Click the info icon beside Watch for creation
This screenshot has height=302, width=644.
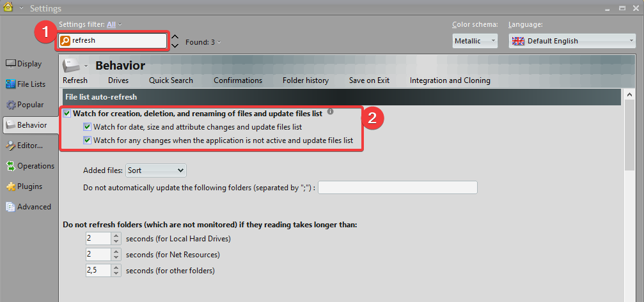coord(331,112)
